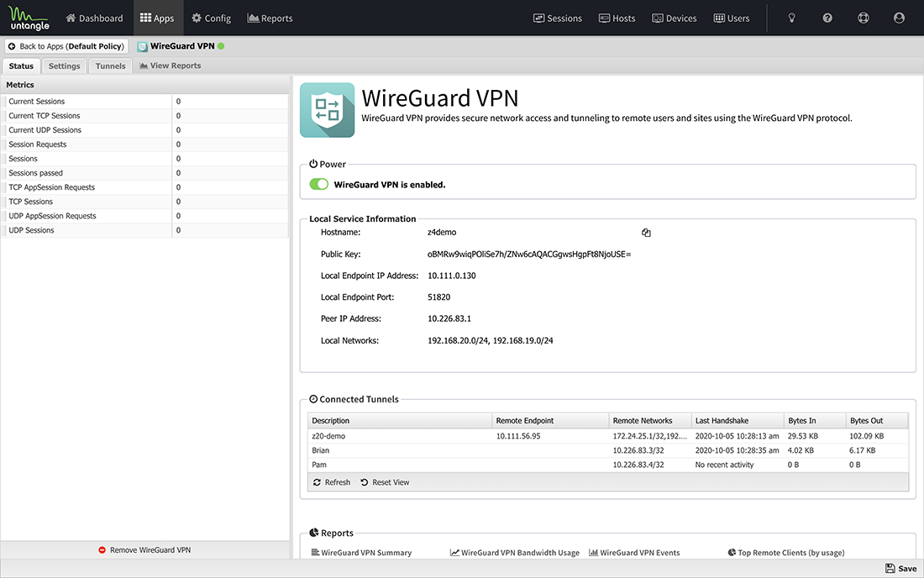Open the account profile icon

pos(899,18)
